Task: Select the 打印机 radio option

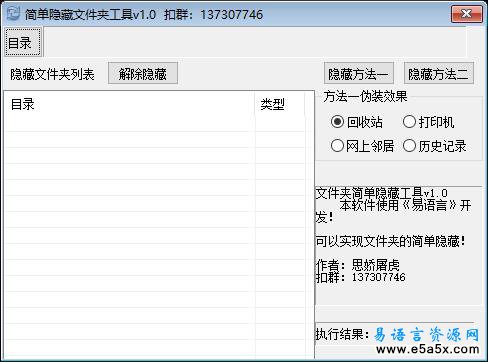Action: (x=428, y=122)
